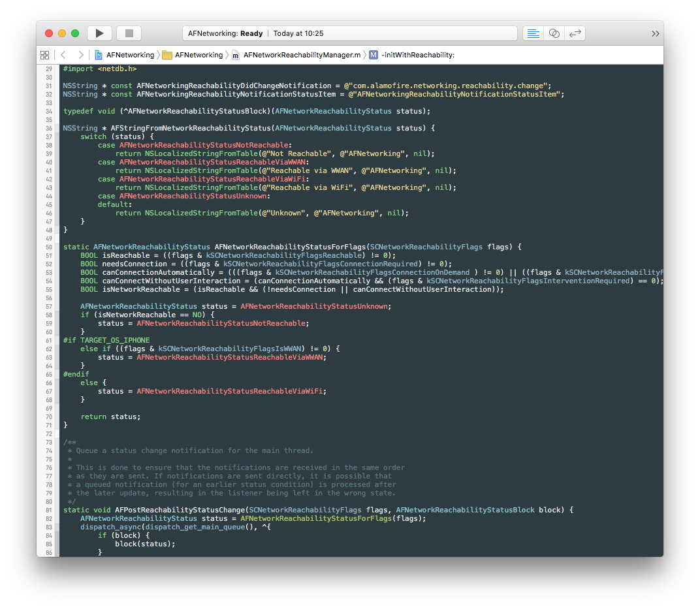The image size is (700, 609).
Task: Click line number 36 in gutter
Action: click(49, 129)
